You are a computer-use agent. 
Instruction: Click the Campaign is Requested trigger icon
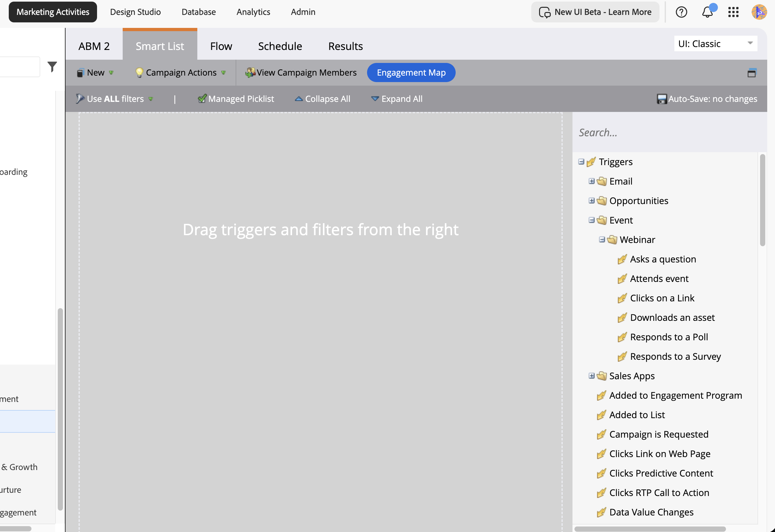[602, 434]
